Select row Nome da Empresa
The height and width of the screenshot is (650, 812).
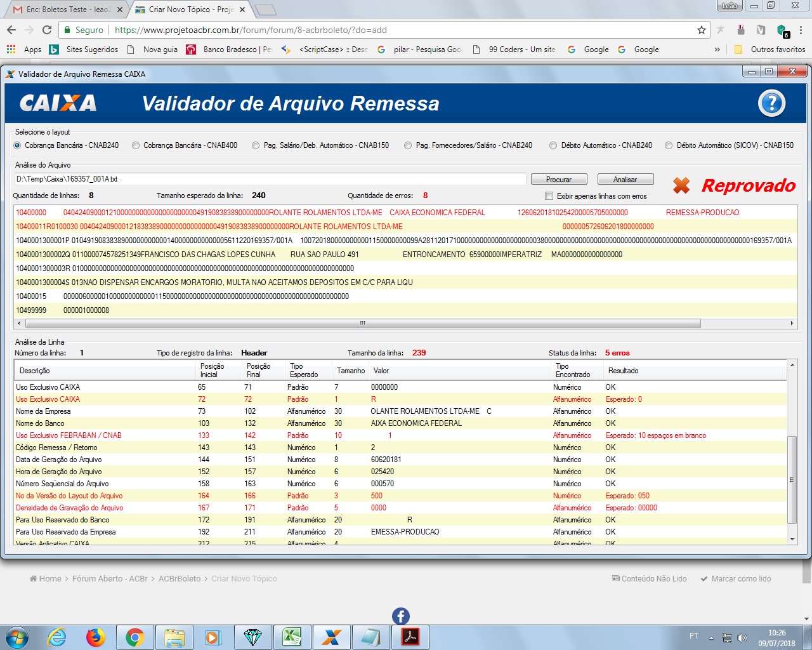(400, 411)
